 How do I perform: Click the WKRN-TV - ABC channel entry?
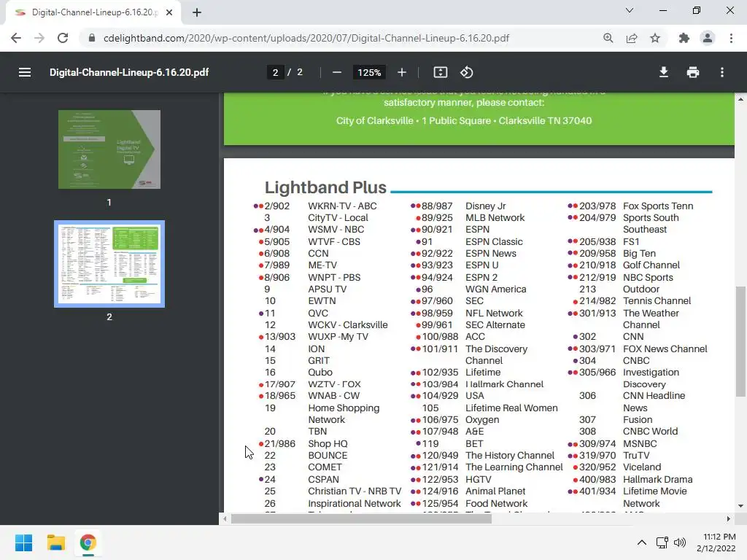click(x=342, y=206)
